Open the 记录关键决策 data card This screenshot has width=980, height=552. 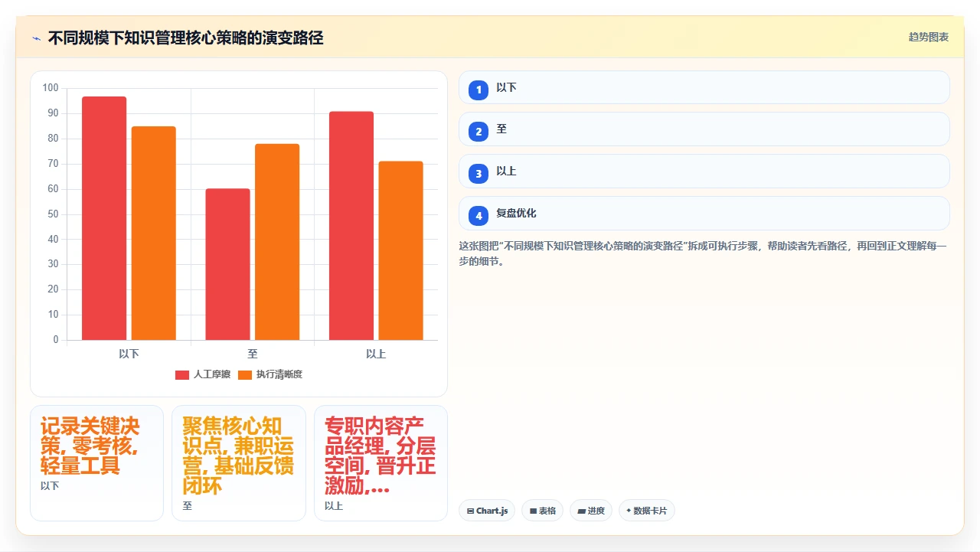[96, 463]
